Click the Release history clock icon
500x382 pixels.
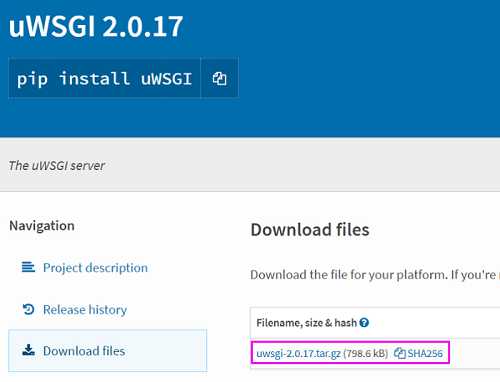(x=28, y=309)
